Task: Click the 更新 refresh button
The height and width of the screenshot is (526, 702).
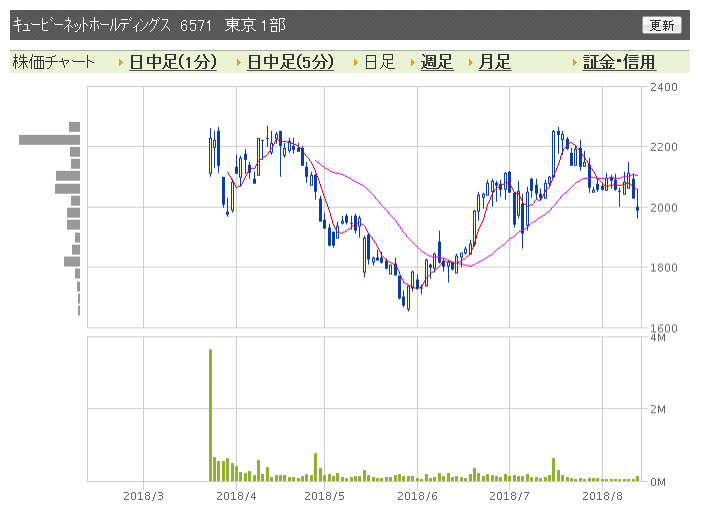Action: pos(662,25)
